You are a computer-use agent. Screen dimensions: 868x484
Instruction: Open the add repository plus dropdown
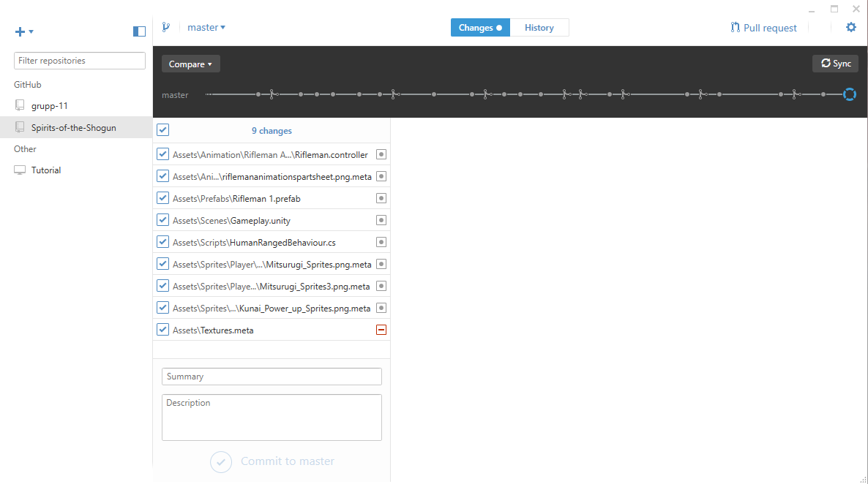pyautogui.click(x=24, y=31)
